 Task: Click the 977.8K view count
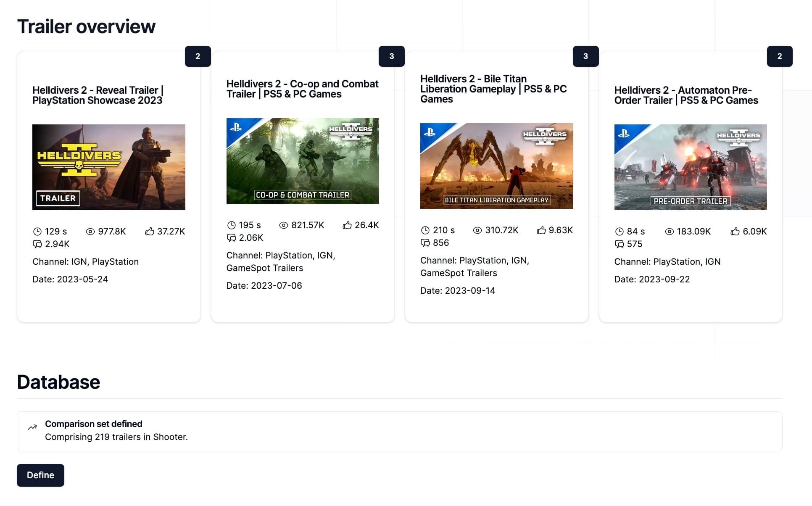click(112, 232)
